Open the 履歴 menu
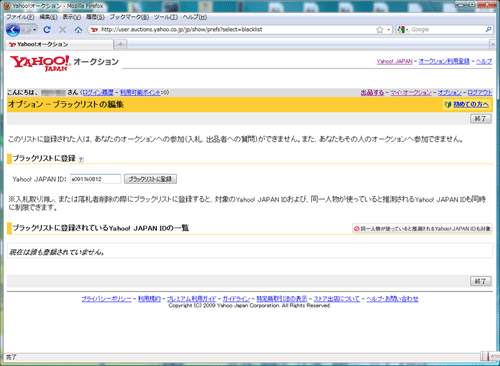 click(95, 17)
